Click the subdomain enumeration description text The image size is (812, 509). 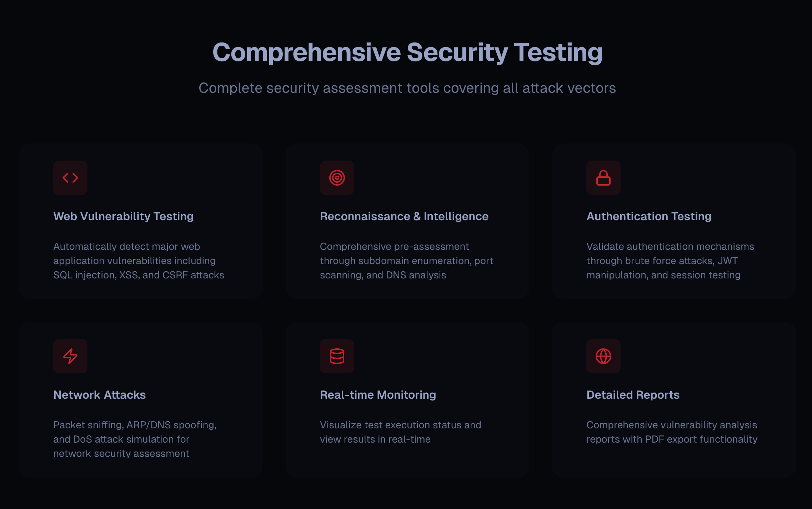[407, 261]
